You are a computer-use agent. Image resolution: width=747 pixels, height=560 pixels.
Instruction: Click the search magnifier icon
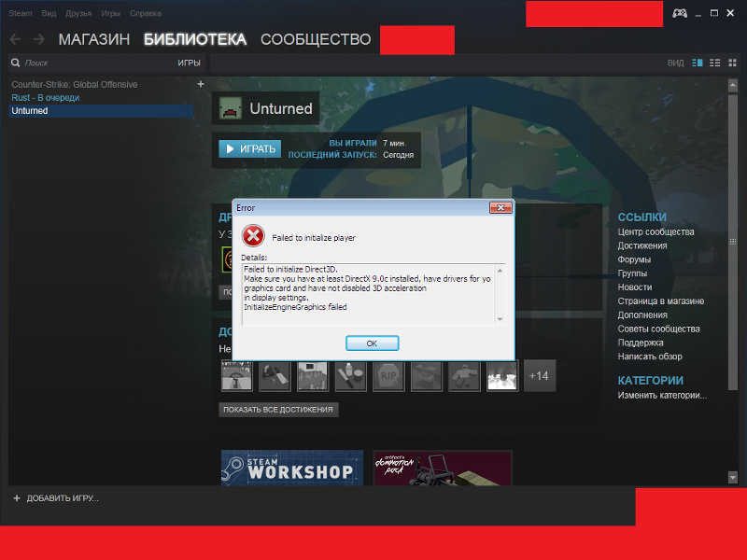[x=16, y=63]
